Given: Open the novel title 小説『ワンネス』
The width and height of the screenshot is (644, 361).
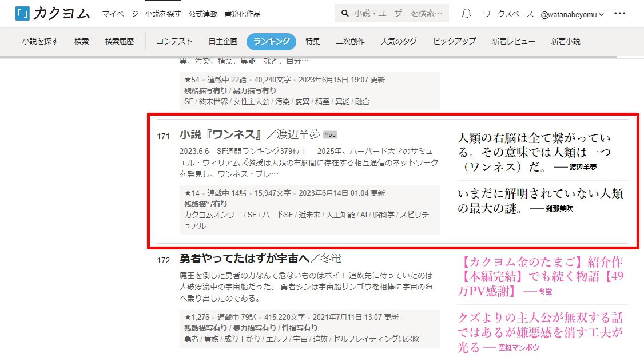Looking at the screenshot, I should (x=221, y=135).
